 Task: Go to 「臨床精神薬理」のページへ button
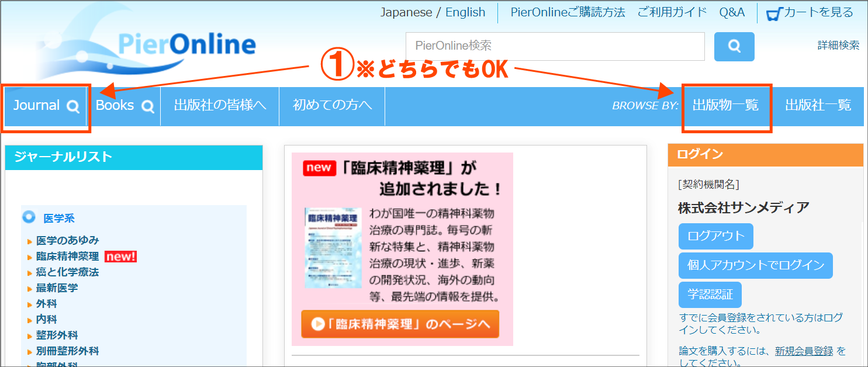pyautogui.click(x=400, y=324)
